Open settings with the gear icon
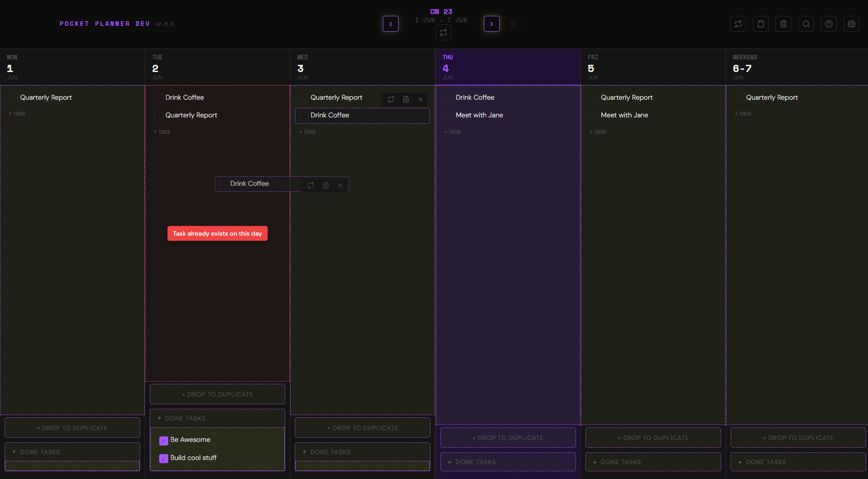Image resolution: width=868 pixels, height=479 pixels. (851, 24)
